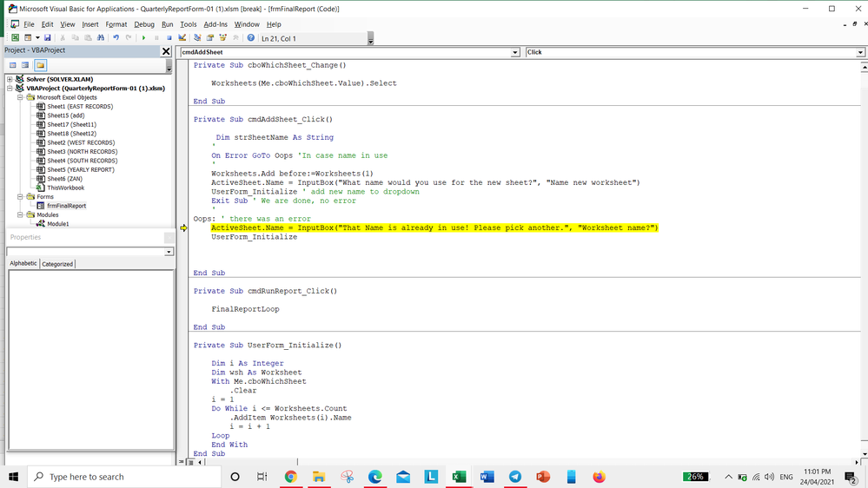The height and width of the screenshot is (488, 868).
Task: Open the Add-Ins menu
Action: (x=215, y=24)
